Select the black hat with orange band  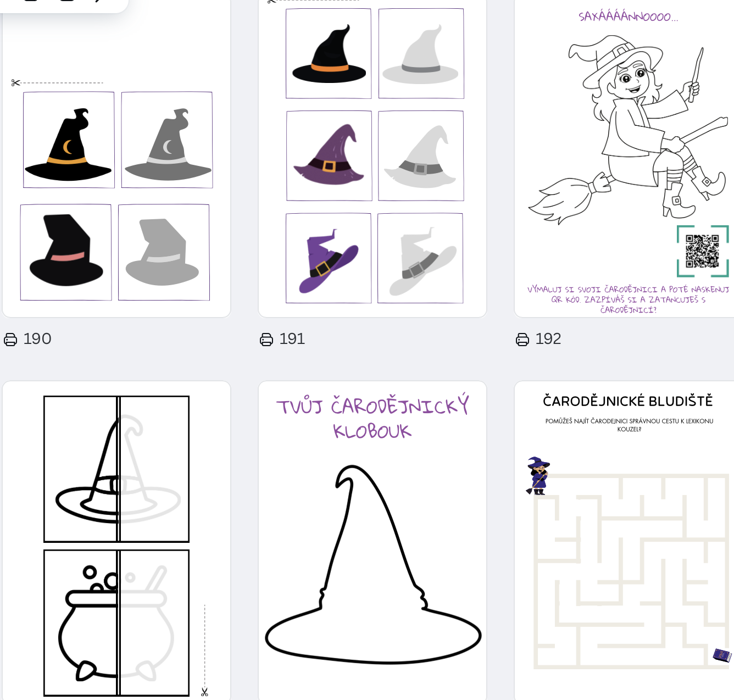point(329,54)
